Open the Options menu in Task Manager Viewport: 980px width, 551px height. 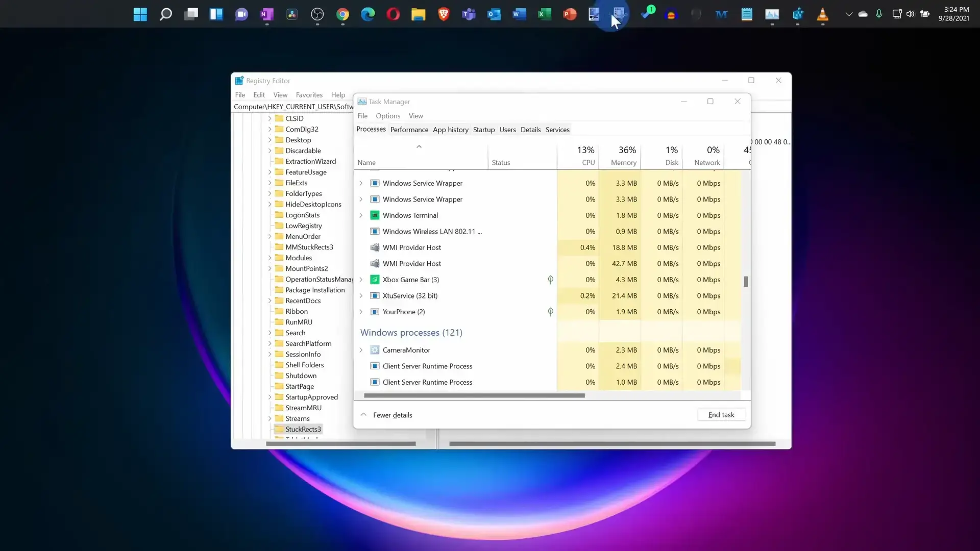pos(387,116)
